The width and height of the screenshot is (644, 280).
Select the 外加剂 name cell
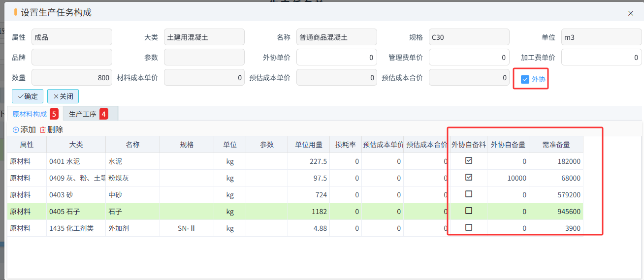(132, 228)
